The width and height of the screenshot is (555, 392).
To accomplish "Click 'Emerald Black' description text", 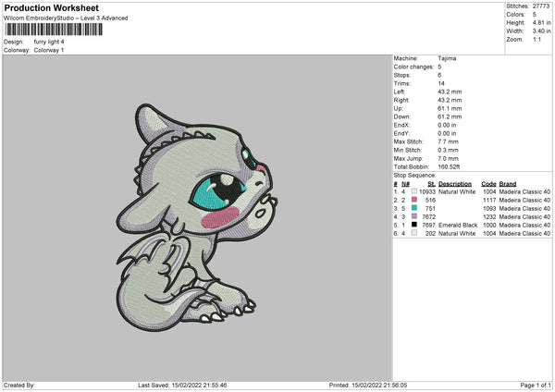I will tap(458, 225).
